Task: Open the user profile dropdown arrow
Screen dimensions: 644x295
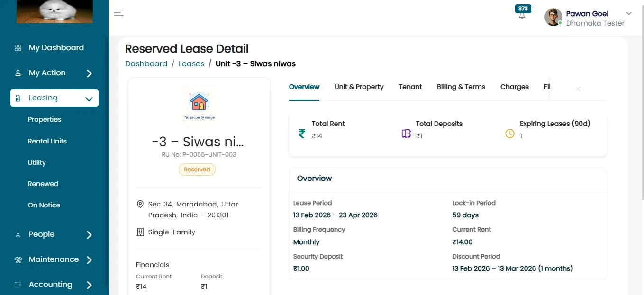Action: (x=629, y=14)
